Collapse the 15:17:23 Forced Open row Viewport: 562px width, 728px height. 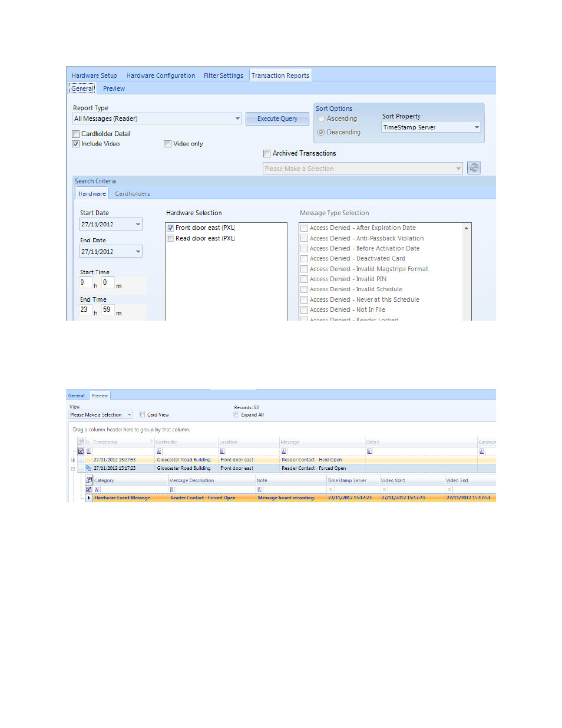point(73,469)
